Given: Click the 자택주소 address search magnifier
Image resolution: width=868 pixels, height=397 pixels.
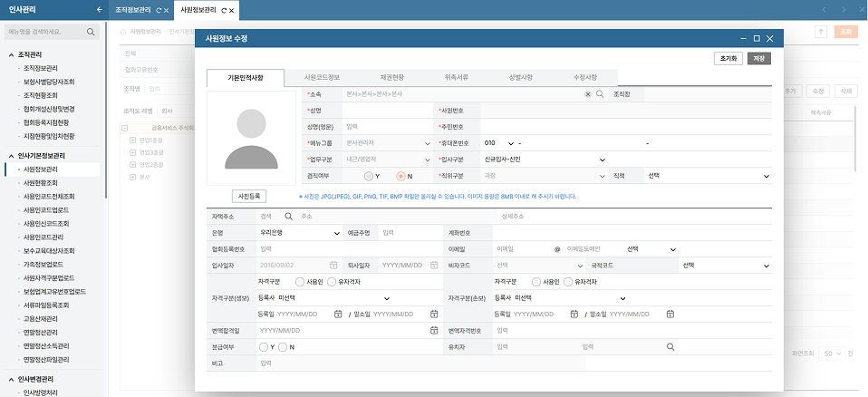Looking at the screenshot, I should [288, 217].
